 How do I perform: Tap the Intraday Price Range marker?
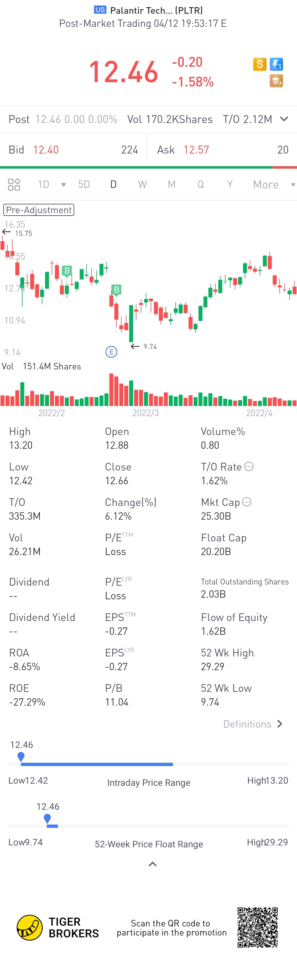pos(21,757)
